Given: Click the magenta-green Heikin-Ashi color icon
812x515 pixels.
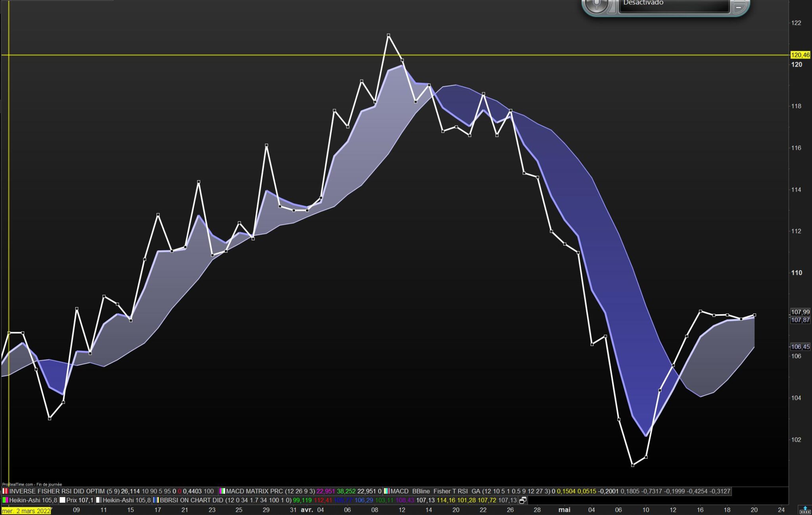Looking at the screenshot, I should (5, 500).
